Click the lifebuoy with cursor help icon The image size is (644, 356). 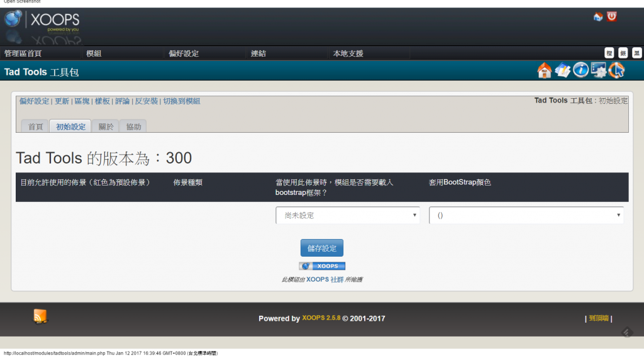(617, 70)
